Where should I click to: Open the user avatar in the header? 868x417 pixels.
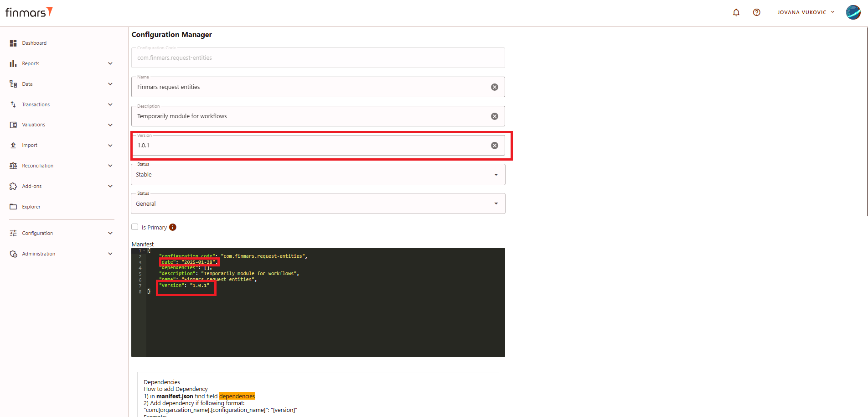pos(853,12)
